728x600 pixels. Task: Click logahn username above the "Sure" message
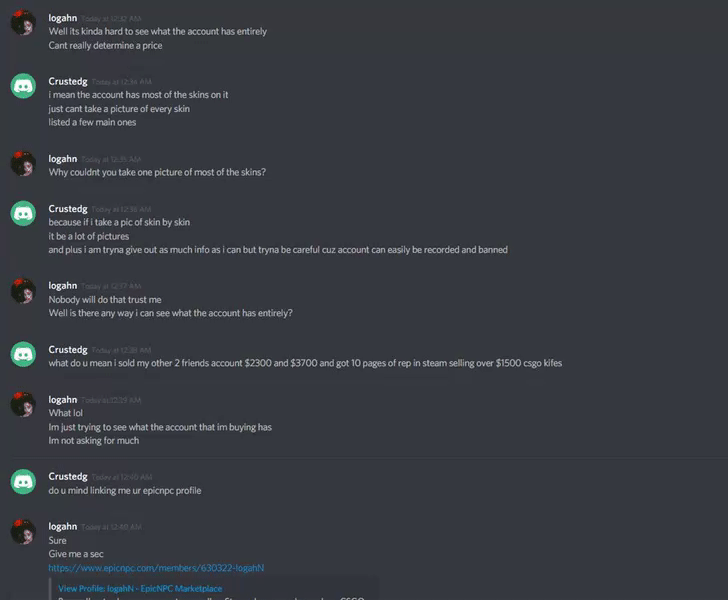pos(63,527)
